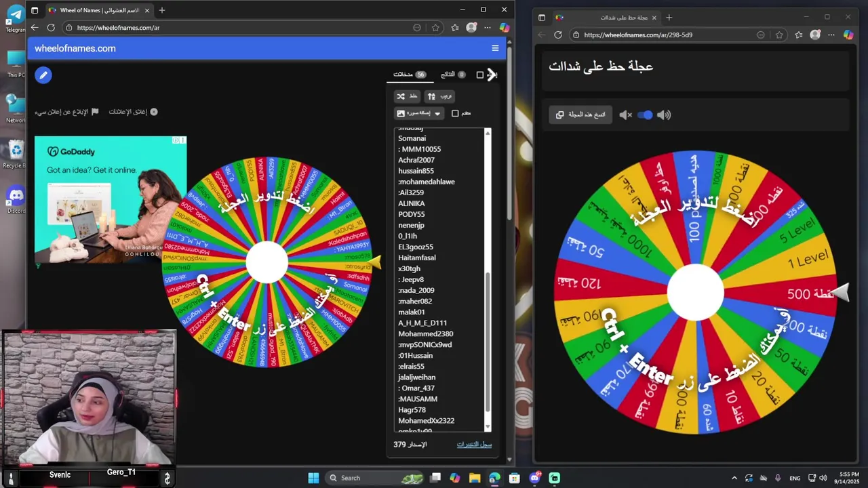Click the shuffle entries button
868x488 pixels.
click(407, 96)
